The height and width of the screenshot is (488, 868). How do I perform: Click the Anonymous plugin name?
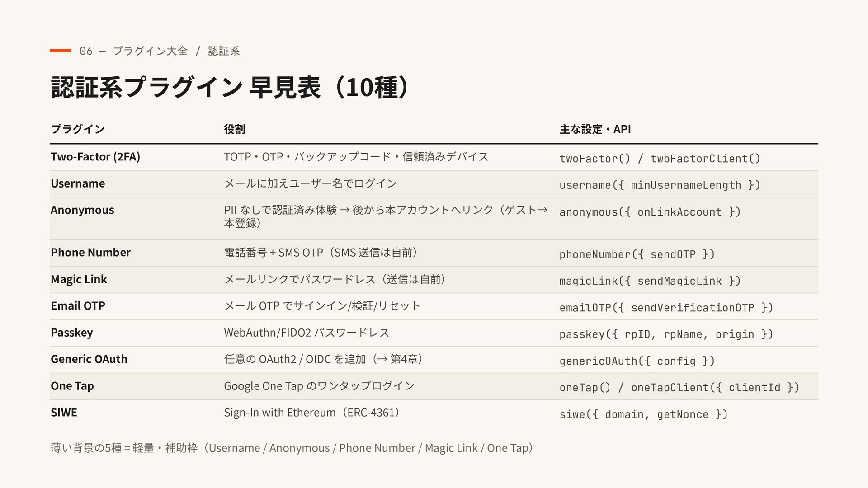(x=82, y=210)
